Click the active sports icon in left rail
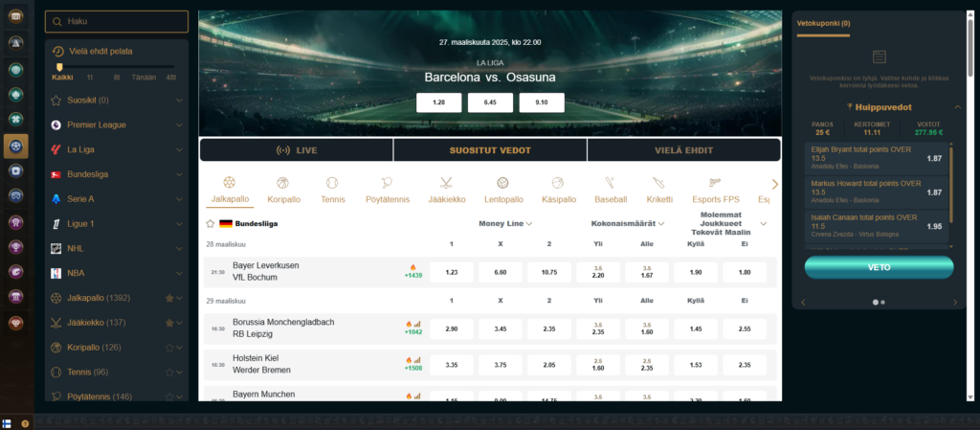Screen dimensions: 980x430 [x=15, y=146]
